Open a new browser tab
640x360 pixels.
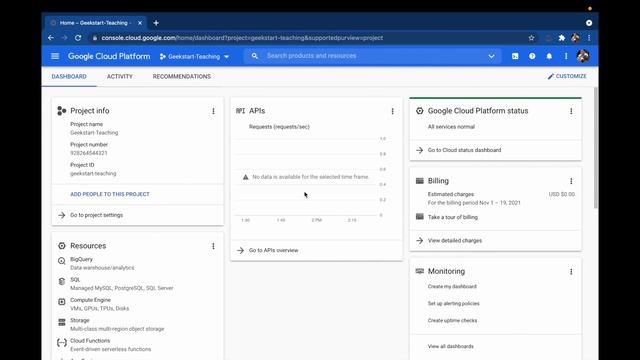tap(156, 23)
